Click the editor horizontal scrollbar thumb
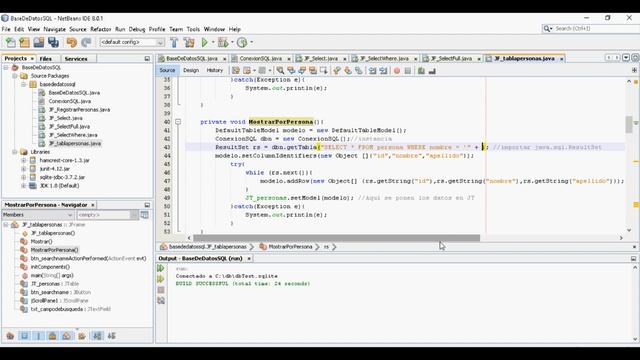This screenshot has width=640, height=360. coord(336,238)
